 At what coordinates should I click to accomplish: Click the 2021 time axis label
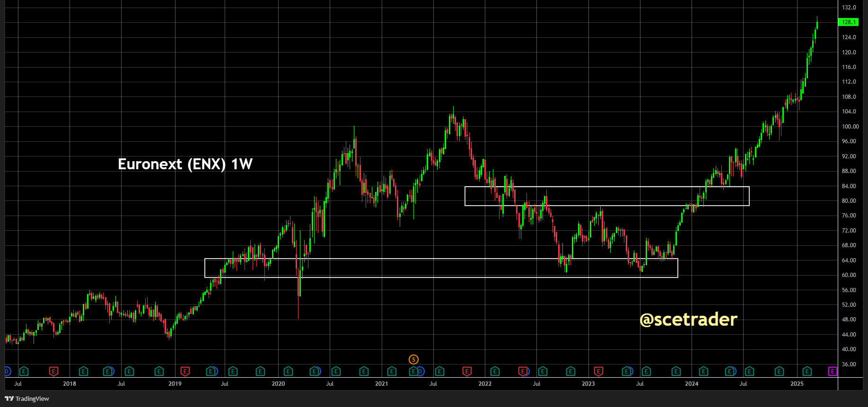pos(382,384)
